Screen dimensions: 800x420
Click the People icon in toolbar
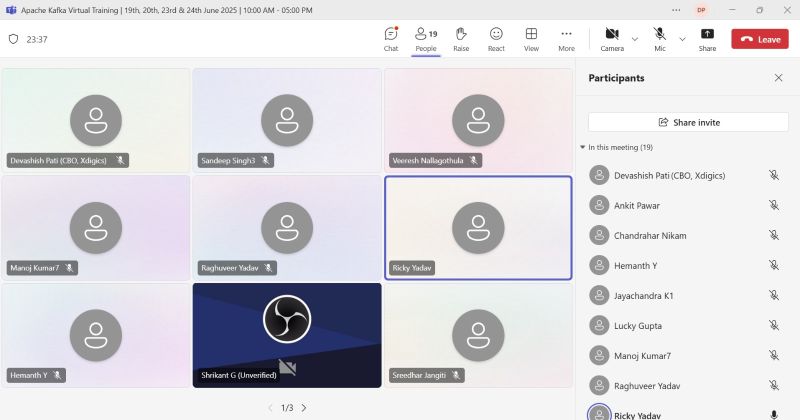pyautogui.click(x=426, y=38)
